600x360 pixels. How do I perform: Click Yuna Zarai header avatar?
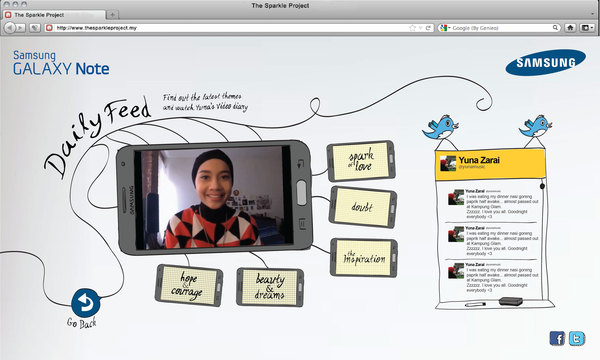coord(448,163)
